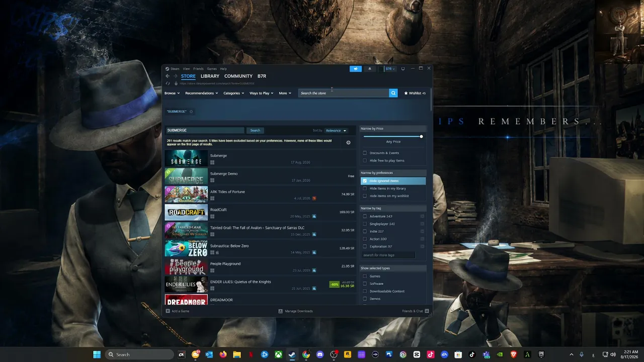Open the Xbox app in taskbar
This screenshot has height=362, width=644.
(x=278, y=354)
